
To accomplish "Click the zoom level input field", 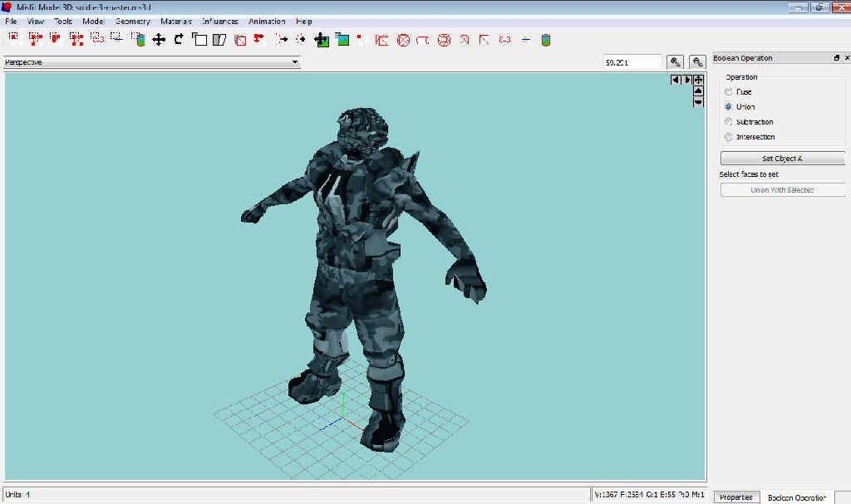I will [x=632, y=62].
